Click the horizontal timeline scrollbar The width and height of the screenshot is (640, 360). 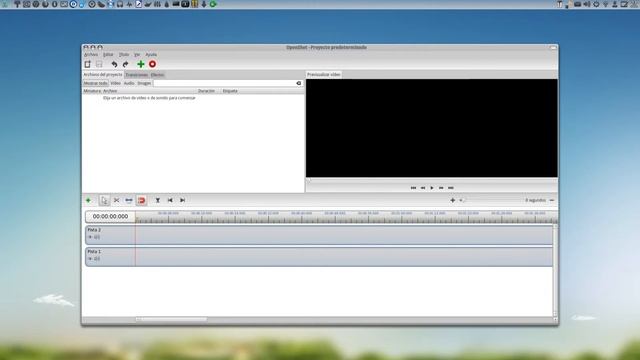pos(171,319)
